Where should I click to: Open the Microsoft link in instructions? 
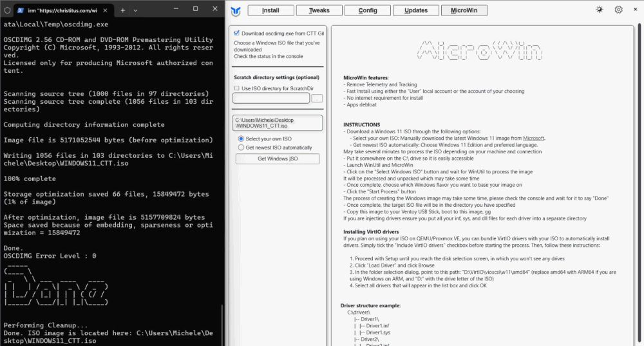[x=533, y=138]
